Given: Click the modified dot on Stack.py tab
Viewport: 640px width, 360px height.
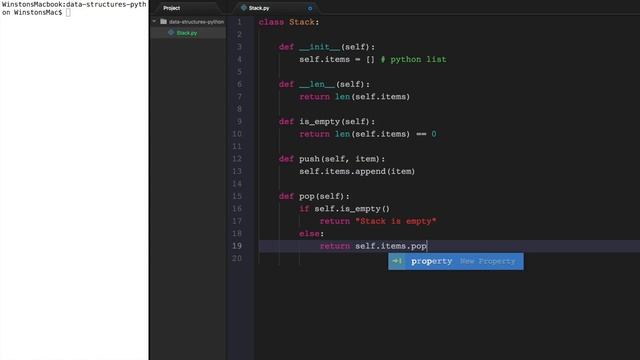Looking at the screenshot, I should point(310,8).
